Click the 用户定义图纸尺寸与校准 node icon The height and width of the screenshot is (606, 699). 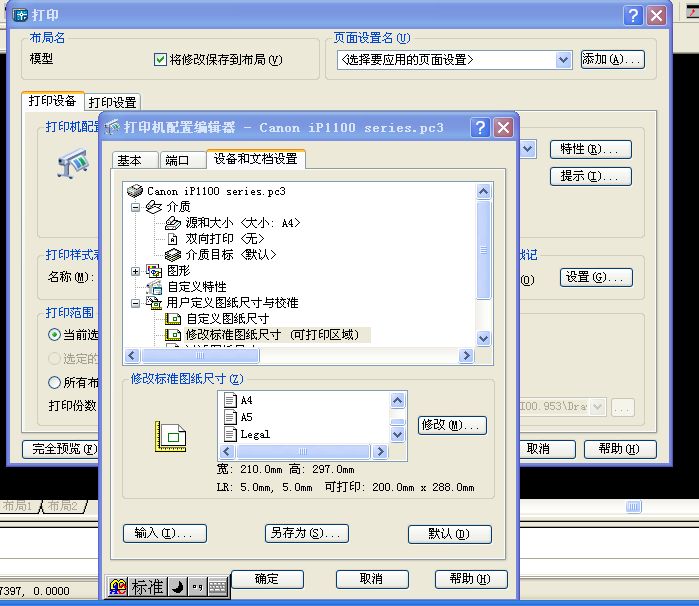tap(154, 303)
